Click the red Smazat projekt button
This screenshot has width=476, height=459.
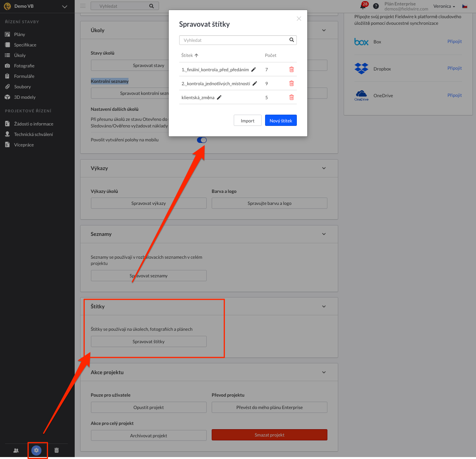tap(269, 435)
